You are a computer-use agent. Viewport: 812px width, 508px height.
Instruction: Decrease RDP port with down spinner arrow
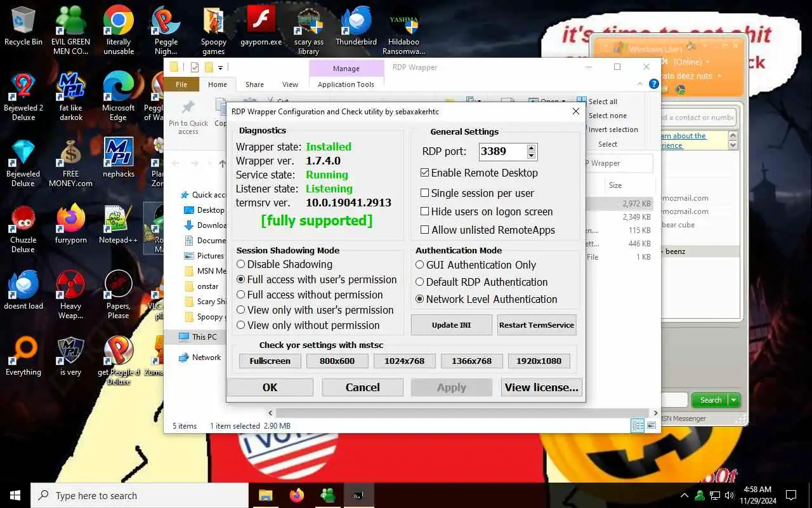click(x=532, y=156)
